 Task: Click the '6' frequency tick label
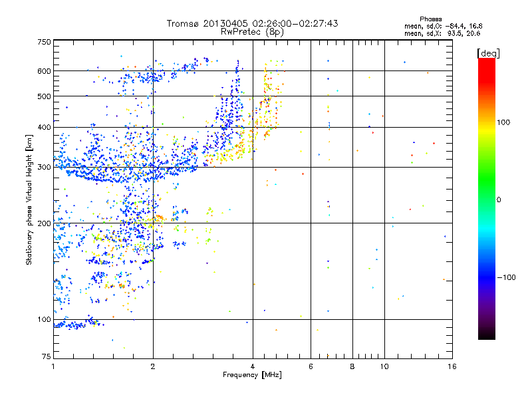[311, 366]
